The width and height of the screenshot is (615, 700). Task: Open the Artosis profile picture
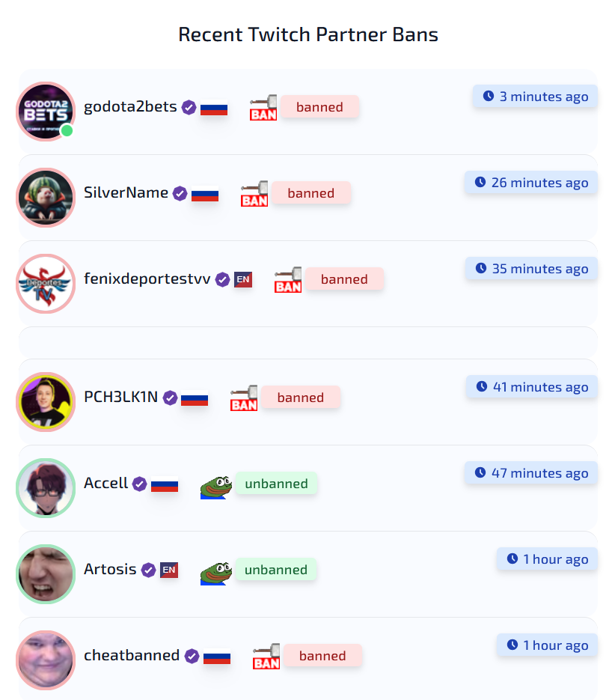tap(46, 573)
